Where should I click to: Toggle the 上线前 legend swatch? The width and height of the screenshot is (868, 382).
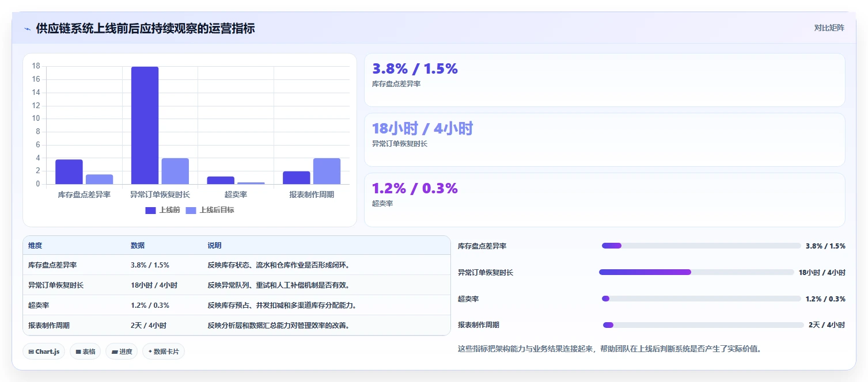pyautogui.click(x=150, y=210)
